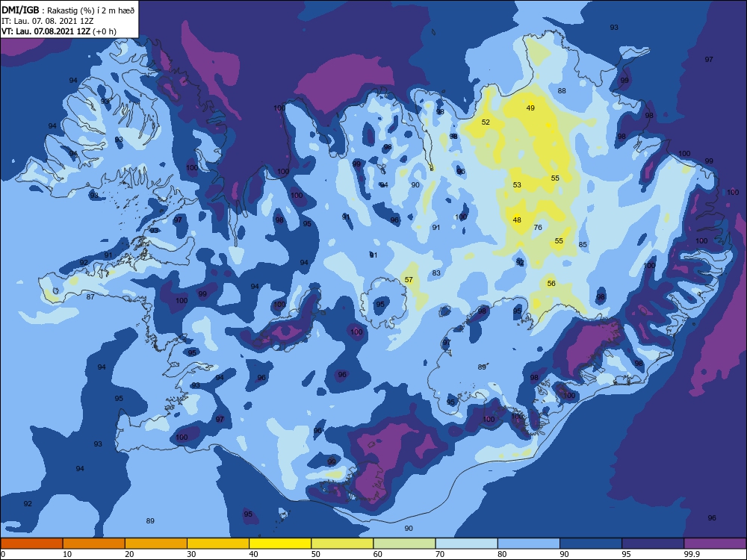Click the humidity value 88 on the map
This screenshot has height=560, width=747.
tap(562, 91)
